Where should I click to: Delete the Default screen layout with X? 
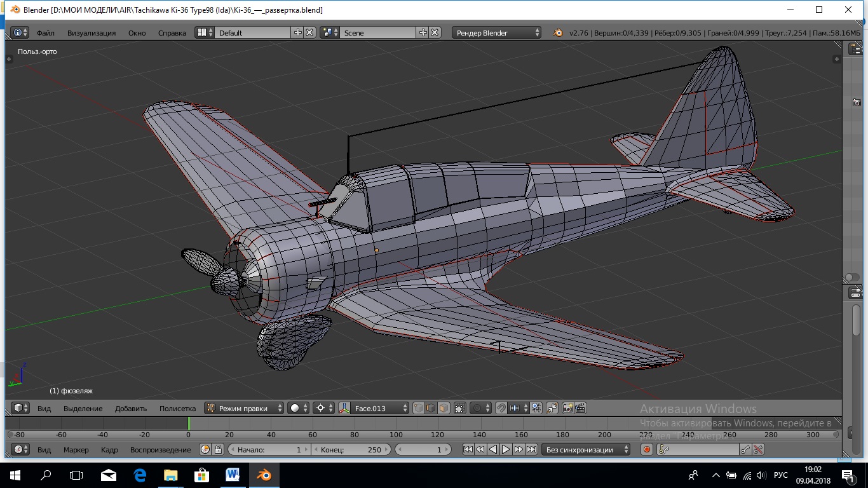[309, 33]
